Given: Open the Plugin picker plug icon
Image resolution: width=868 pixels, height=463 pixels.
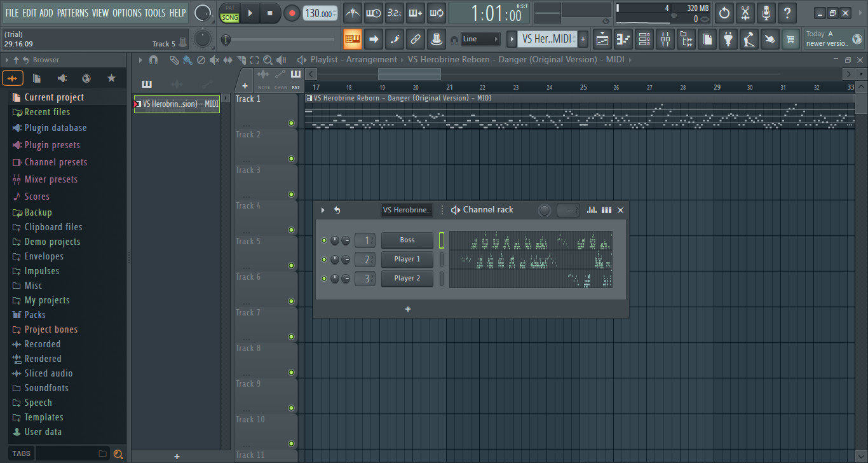Looking at the screenshot, I should [x=728, y=39].
